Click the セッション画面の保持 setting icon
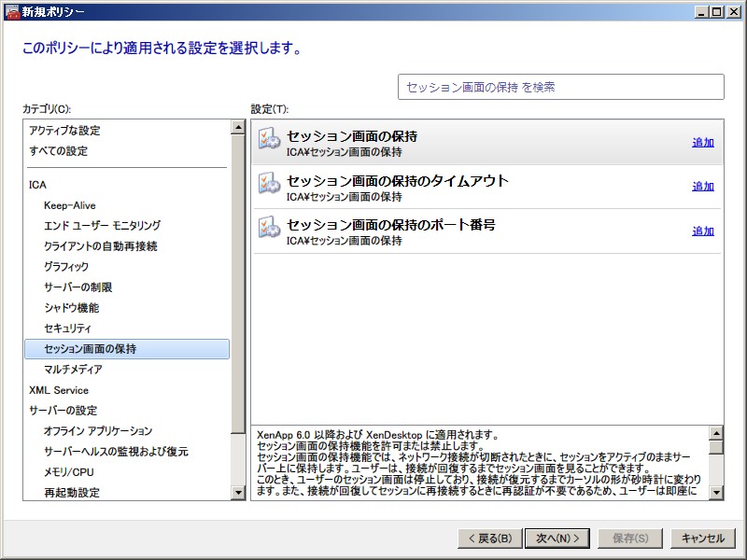The width and height of the screenshot is (747, 560). tap(269, 138)
